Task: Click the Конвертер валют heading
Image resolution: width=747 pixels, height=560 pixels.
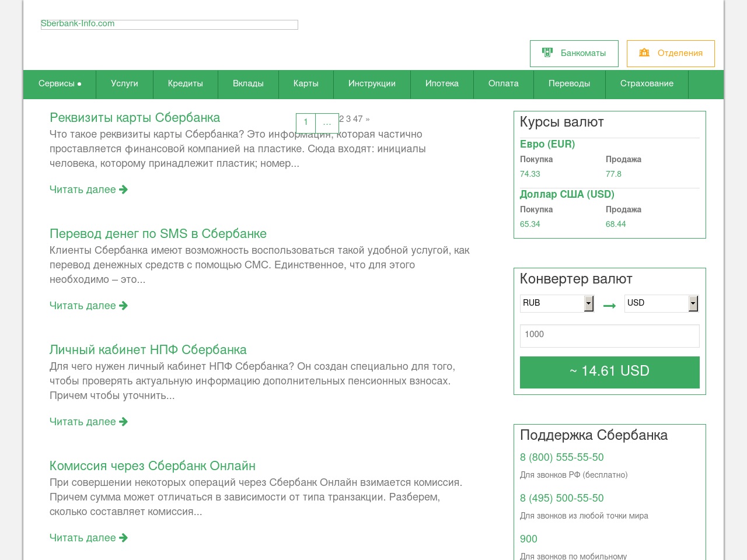Action: click(x=576, y=279)
